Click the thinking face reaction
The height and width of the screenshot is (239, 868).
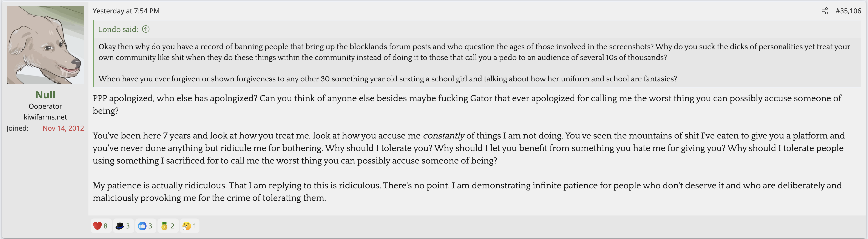tap(186, 226)
